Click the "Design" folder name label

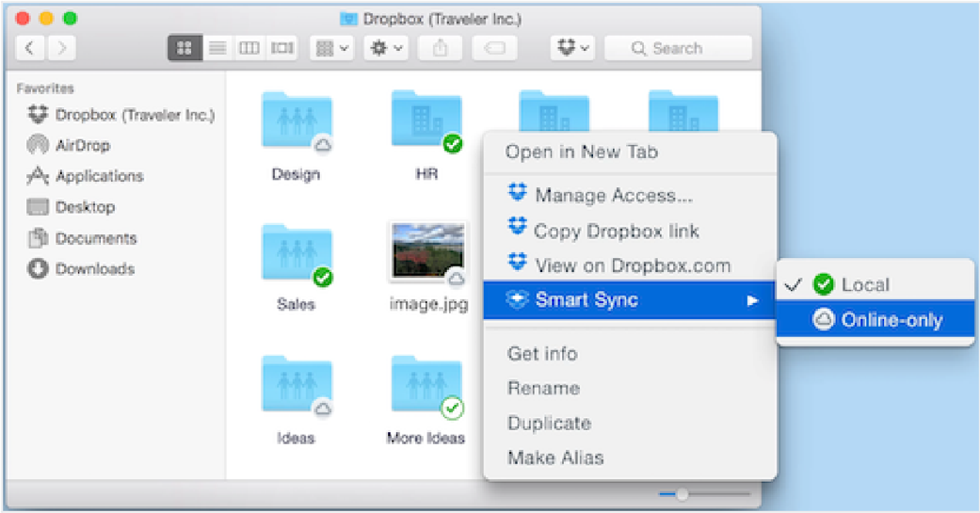[296, 174]
